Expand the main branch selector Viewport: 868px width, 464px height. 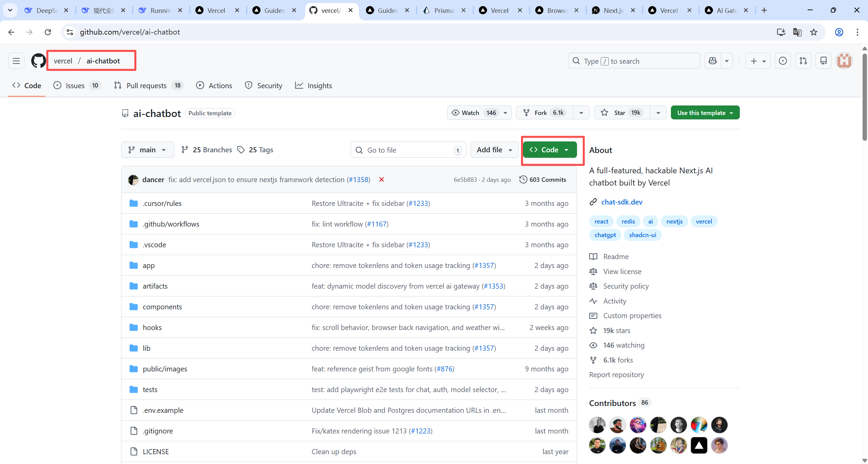pos(148,150)
